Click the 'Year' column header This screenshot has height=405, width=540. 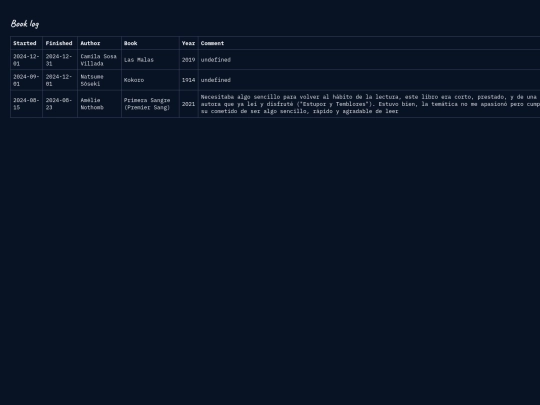pos(188,43)
